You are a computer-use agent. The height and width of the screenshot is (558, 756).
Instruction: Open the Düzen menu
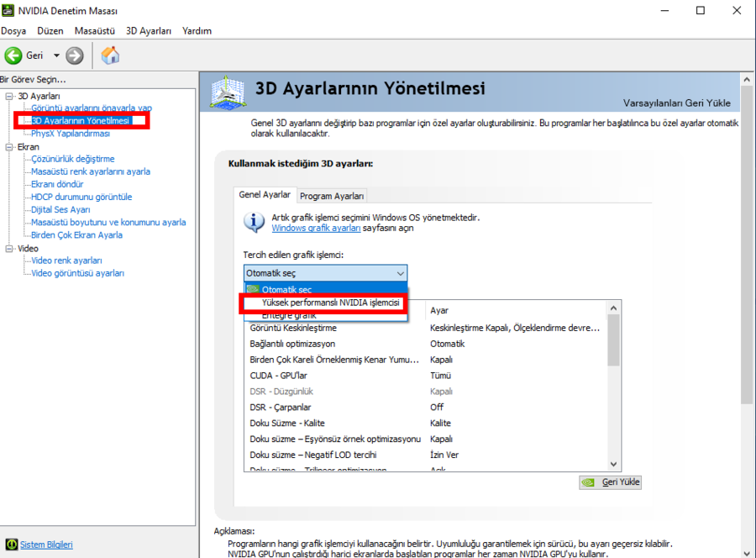(x=50, y=31)
